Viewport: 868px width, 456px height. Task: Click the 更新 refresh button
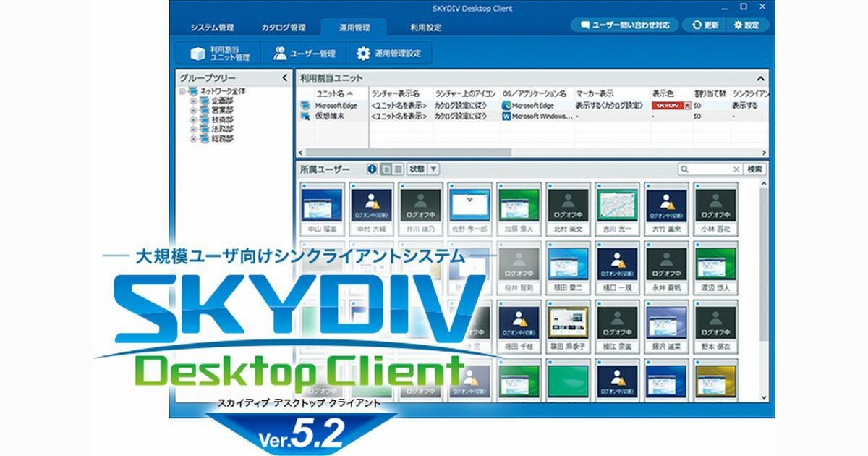[x=705, y=25]
